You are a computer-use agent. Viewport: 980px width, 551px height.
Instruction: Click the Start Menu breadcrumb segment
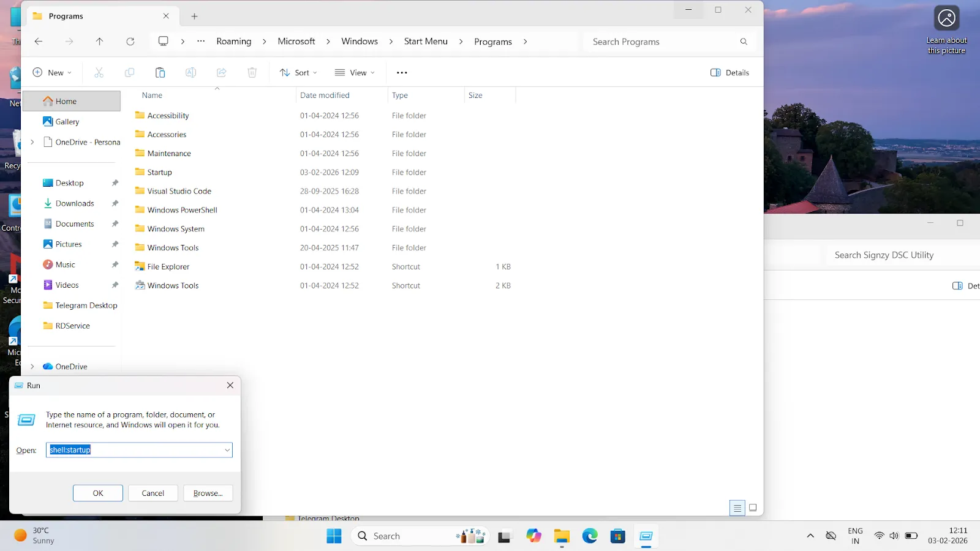pyautogui.click(x=426, y=42)
